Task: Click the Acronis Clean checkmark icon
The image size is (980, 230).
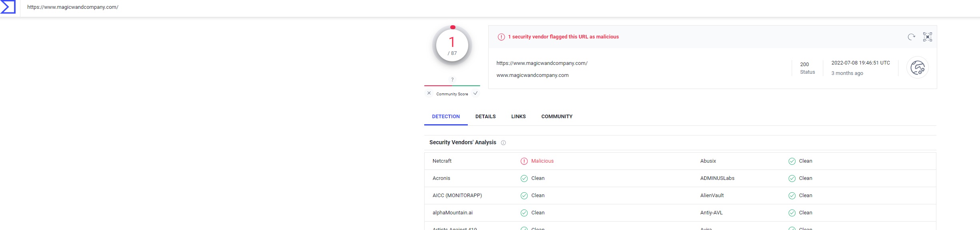Action: click(524, 178)
